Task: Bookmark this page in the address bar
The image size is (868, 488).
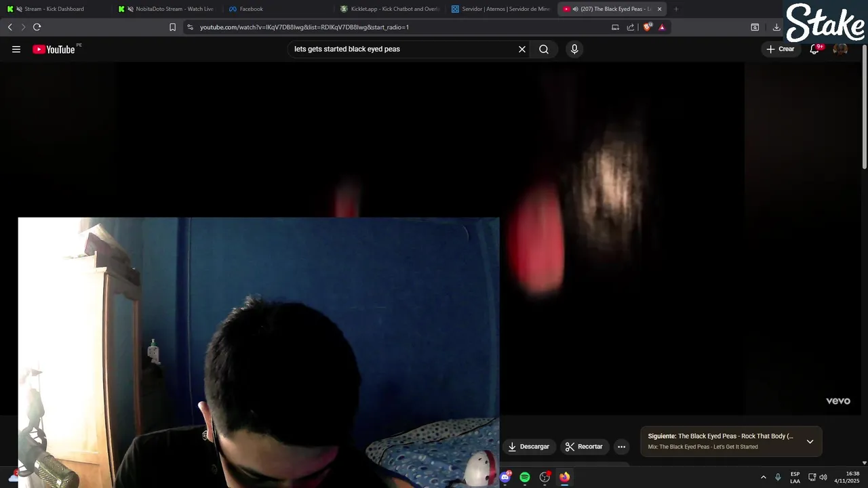Action: [172, 27]
